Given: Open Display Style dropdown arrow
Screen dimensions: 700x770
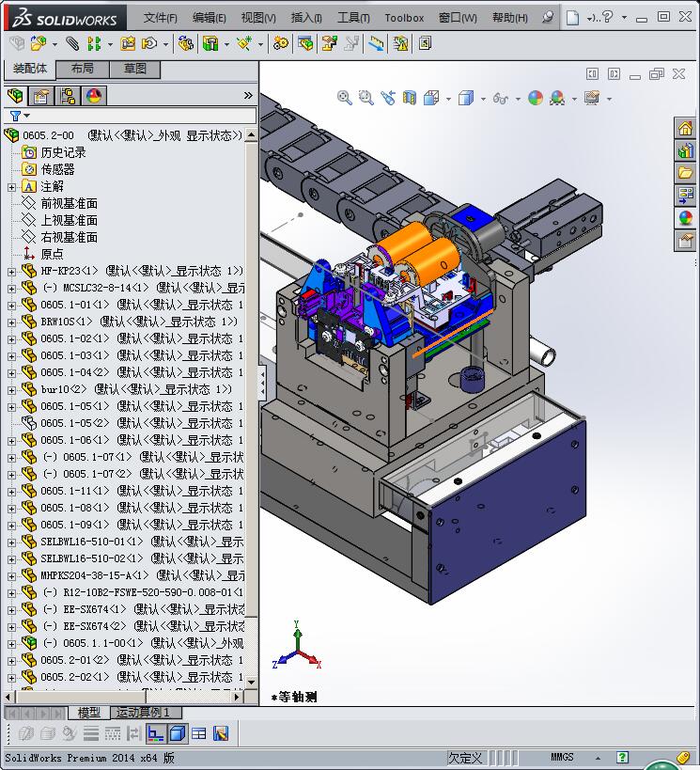Looking at the screenshot, I should [x=483, y=100].
